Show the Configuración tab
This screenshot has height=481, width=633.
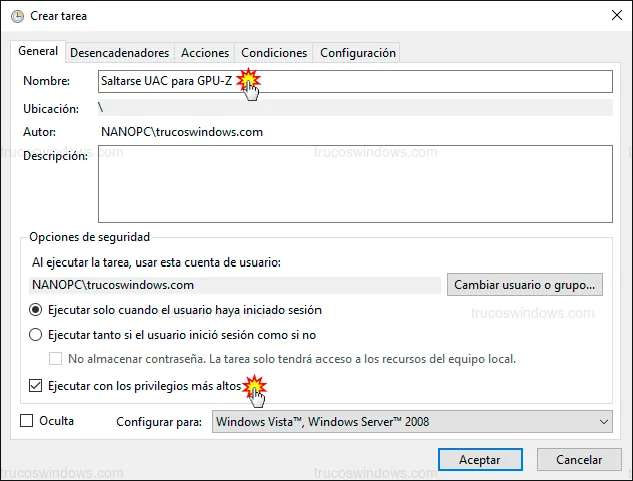coord(357,53)
